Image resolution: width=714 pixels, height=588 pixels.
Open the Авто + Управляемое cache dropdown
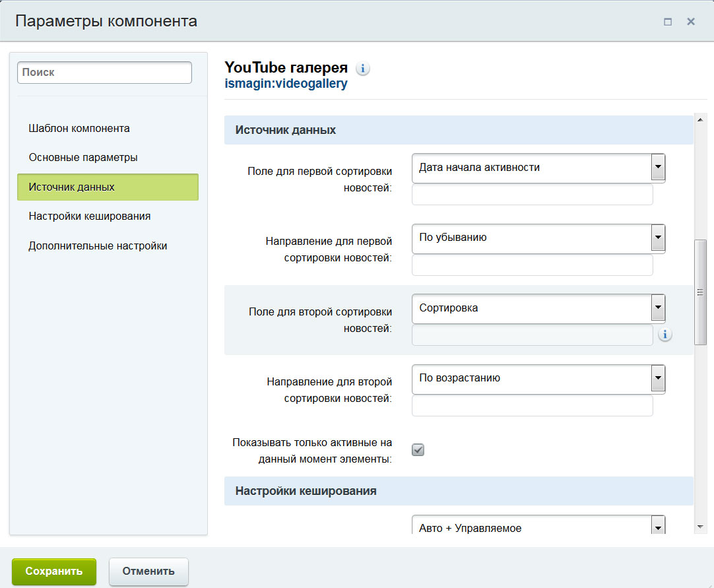pos(538,527)
